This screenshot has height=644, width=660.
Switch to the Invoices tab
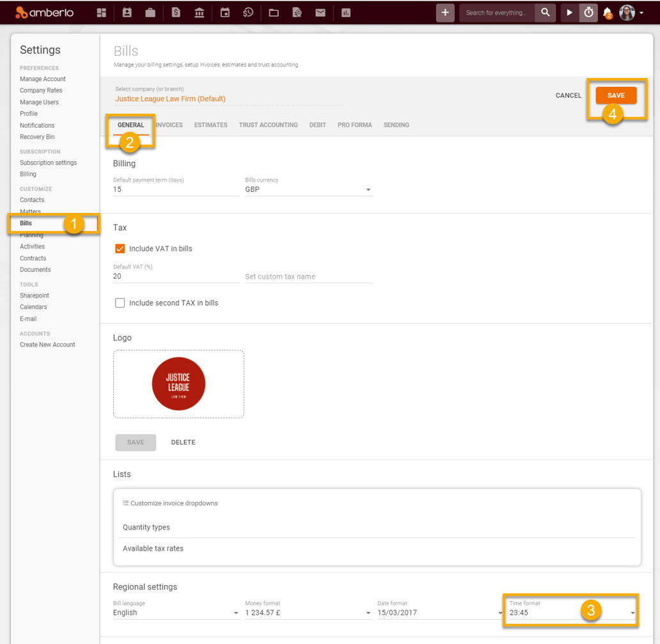point(169,125)
